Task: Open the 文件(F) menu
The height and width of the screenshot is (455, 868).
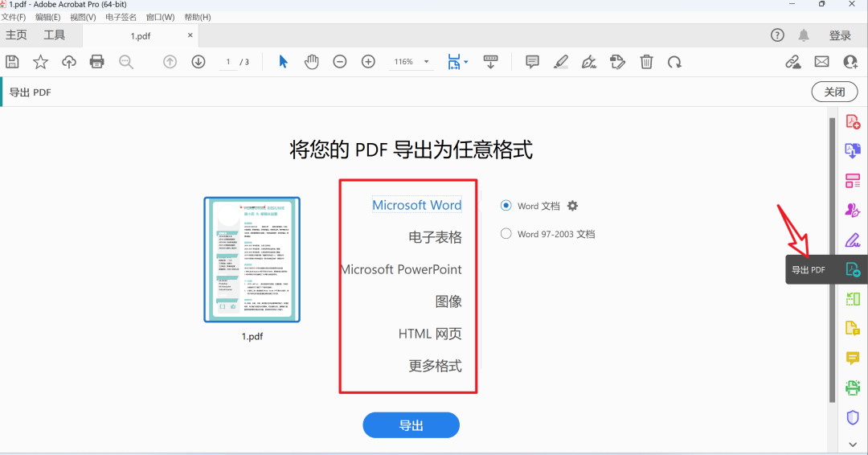Action: click(14, 17)
